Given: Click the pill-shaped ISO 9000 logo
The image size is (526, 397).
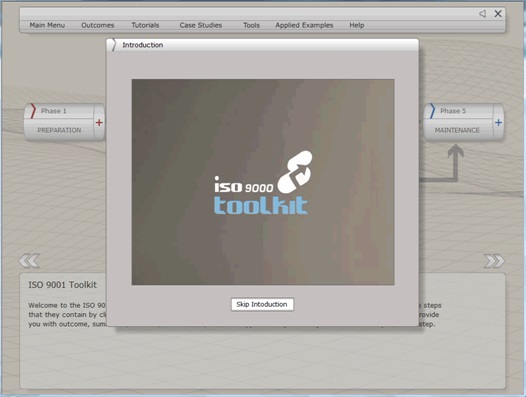Looking at the screenshot, I should click(x=295, y=172).
